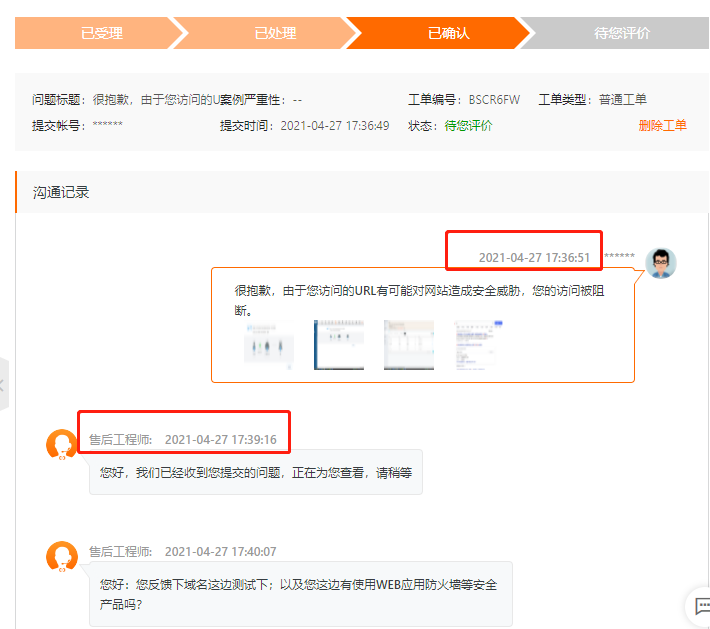
Task: Expand the collapsed left sidebar handle
Action: (x=4, y=384)
